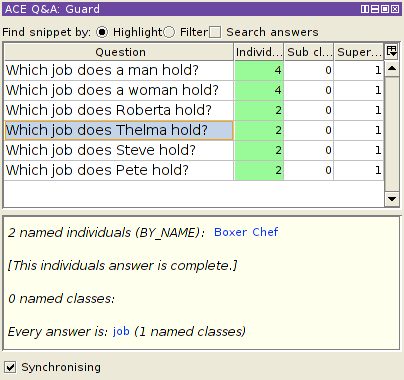Click the title bar float window icon
404x380 pixels.
[385, 9]
